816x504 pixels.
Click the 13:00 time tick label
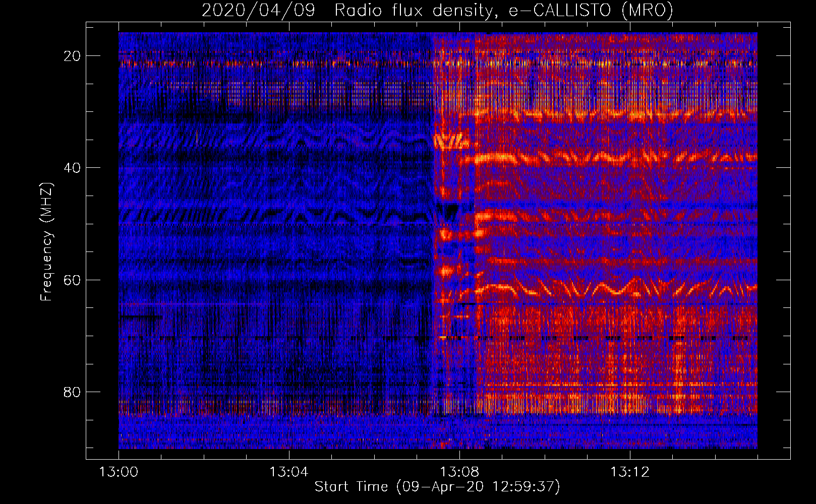click(x=119, y=472)
